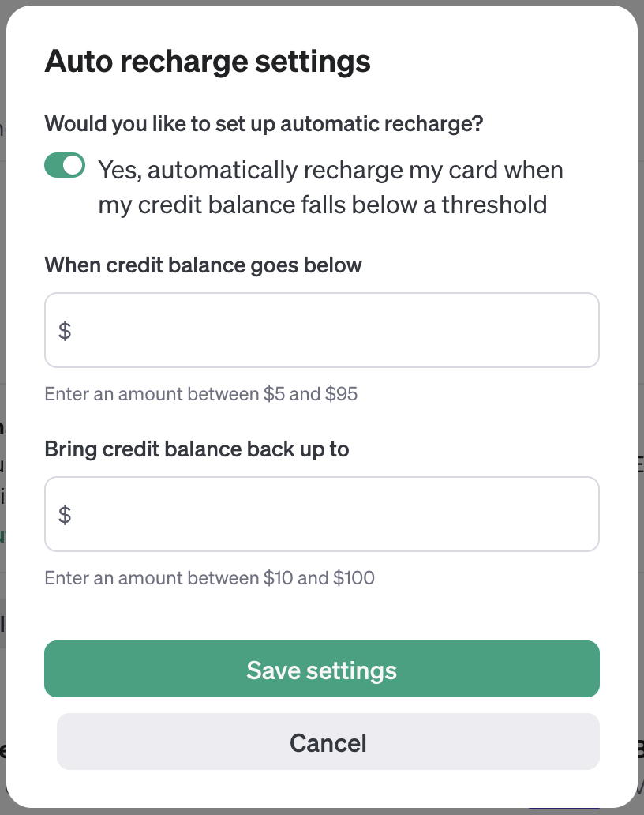644x815 pixels.
Task: Disable the automatic recharge toggle
Action: tap(65, 165)
